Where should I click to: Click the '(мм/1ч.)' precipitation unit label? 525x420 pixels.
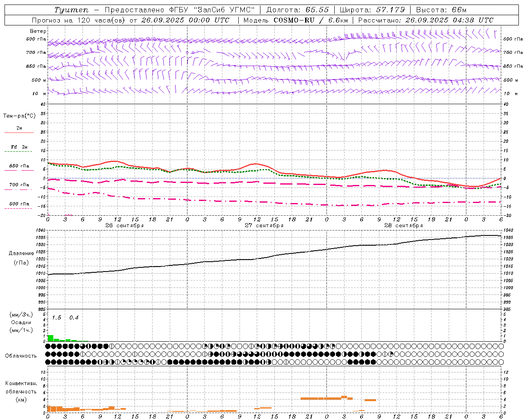pyautogui.click(x=21, y=330)
